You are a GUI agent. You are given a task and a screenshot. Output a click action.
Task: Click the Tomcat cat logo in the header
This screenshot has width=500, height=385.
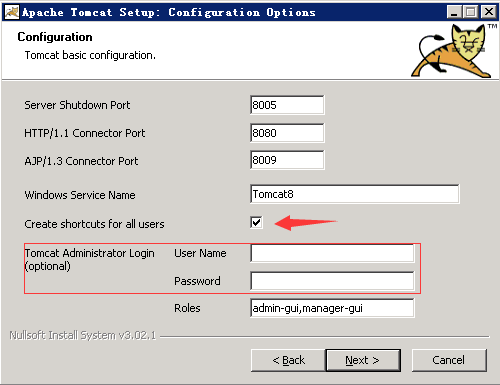452,51
